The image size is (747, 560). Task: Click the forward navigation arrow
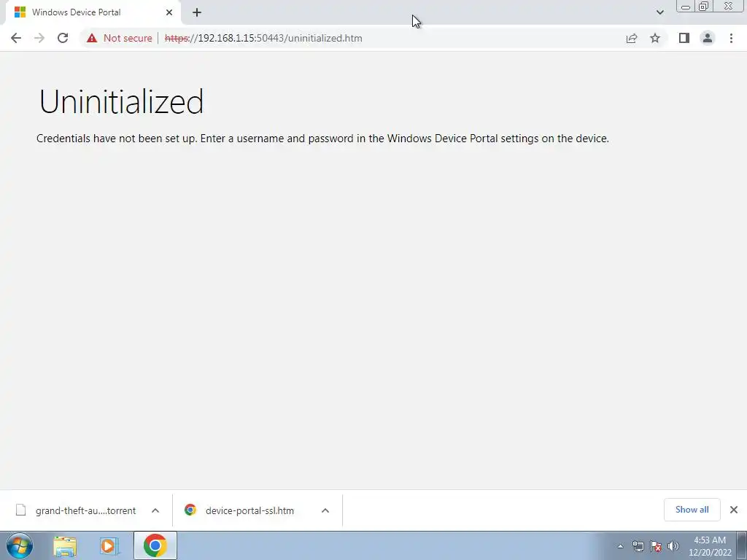(39, 38)
